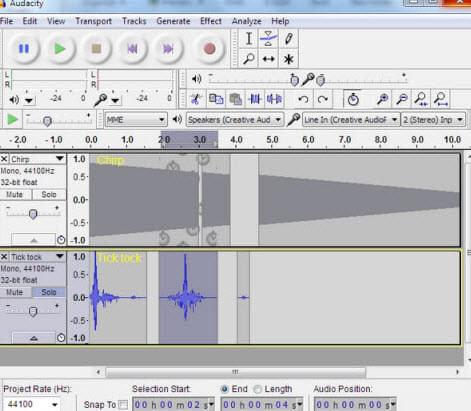The width and height of the screenshot is (471, 411).
Task: Click the Pause transport button
Action: [24, 49]
